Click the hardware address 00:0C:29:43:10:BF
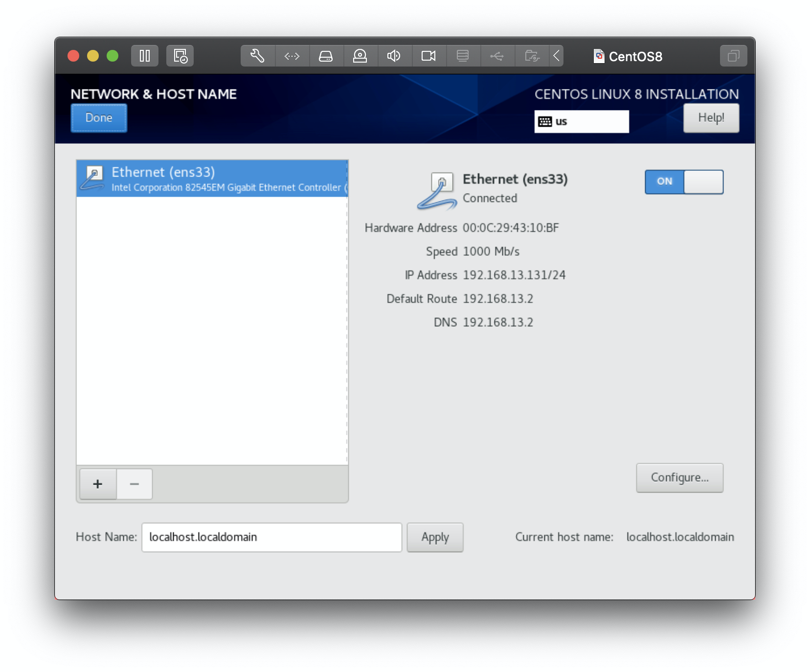This screenshot has width=810, height=672. 511,228
